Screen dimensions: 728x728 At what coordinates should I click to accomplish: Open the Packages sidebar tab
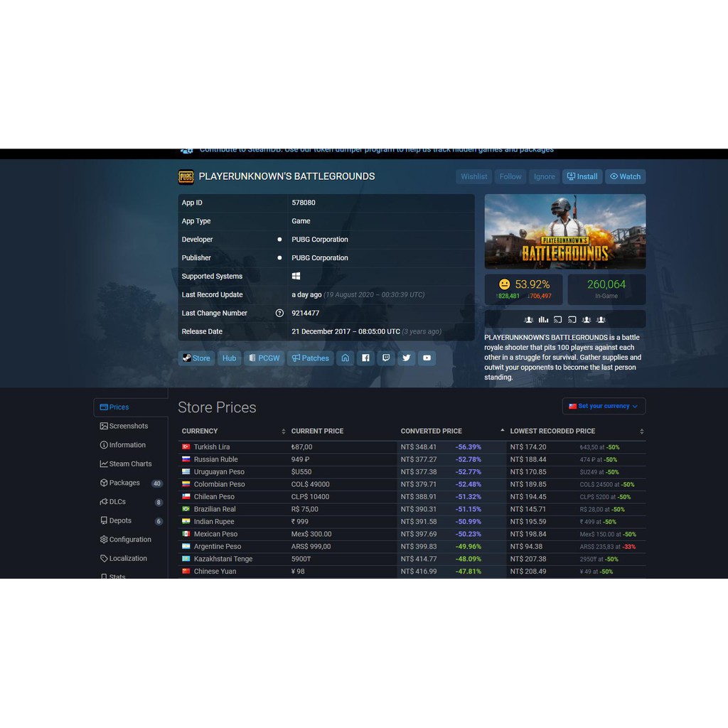(131, 483)
